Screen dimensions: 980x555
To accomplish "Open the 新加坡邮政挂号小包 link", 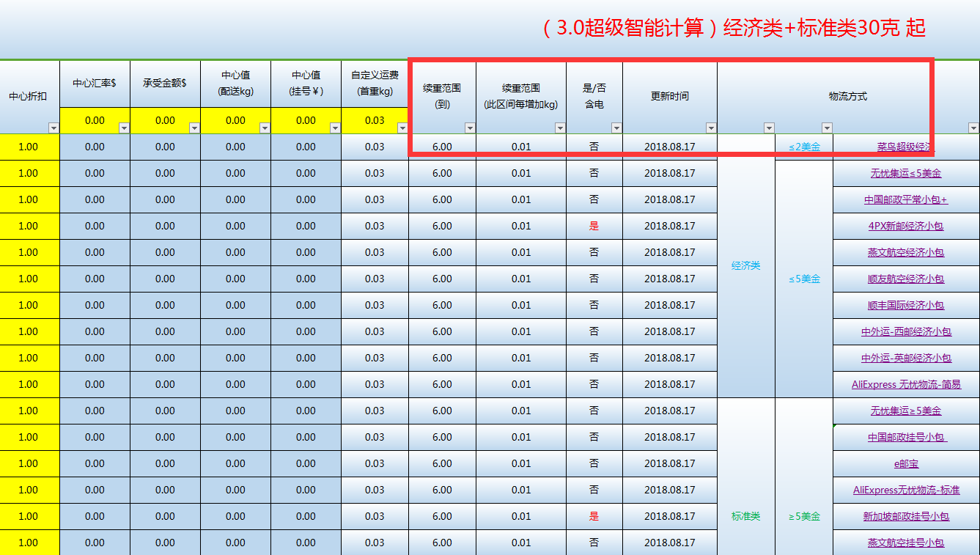I will click(906, 517).
